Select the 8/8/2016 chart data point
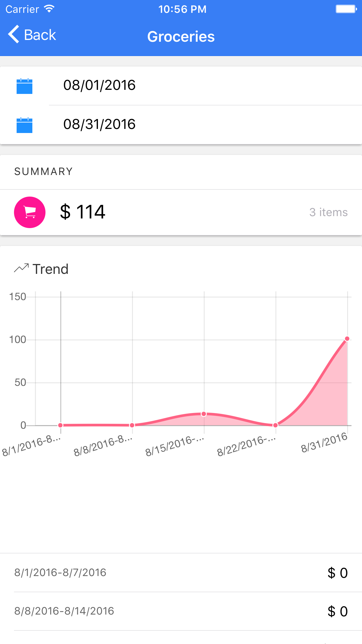 coord(132,425)
